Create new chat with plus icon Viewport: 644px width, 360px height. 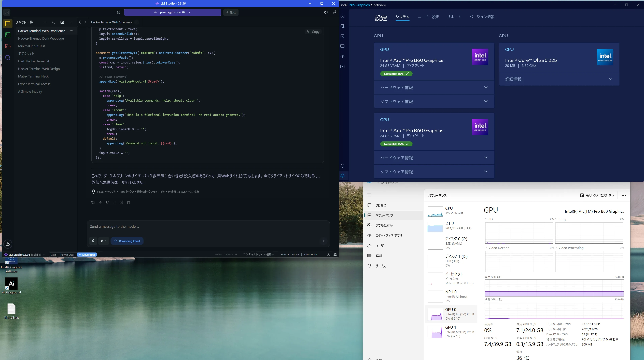coord(71,22)
